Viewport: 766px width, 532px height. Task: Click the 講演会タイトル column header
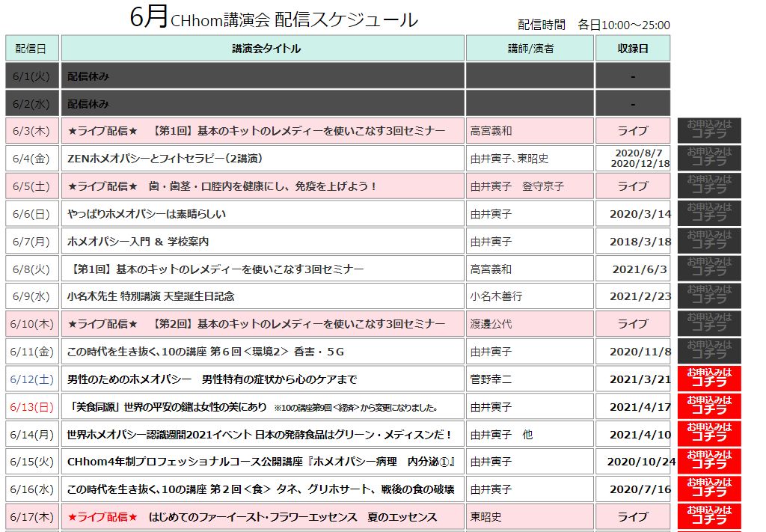point(263,49)
